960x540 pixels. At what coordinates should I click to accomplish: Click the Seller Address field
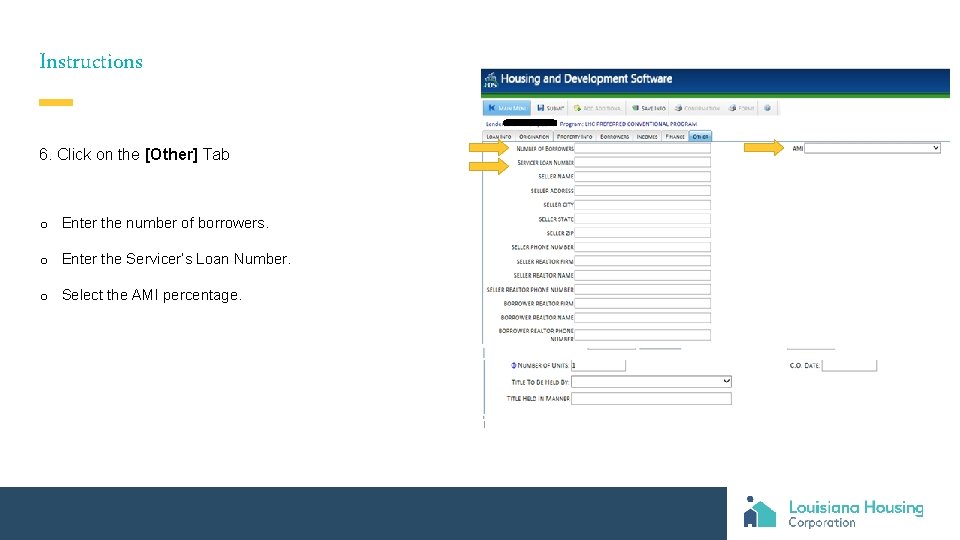point(642,190)
